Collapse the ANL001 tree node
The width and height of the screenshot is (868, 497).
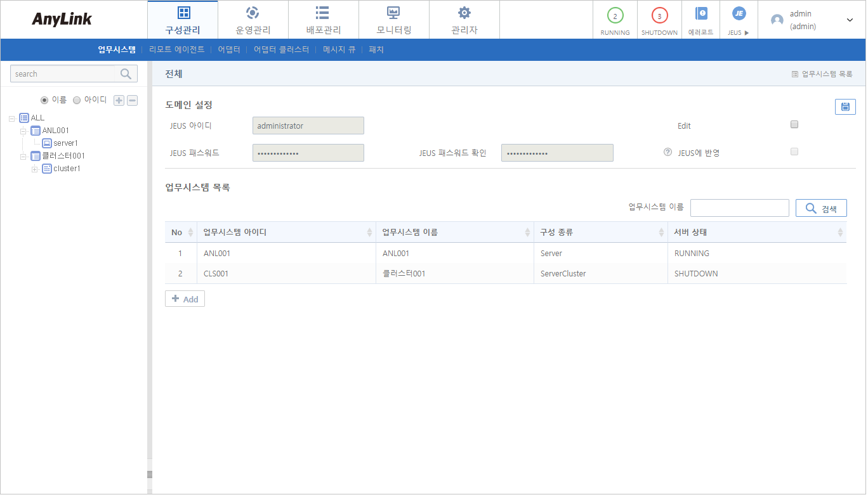[23, 131]
